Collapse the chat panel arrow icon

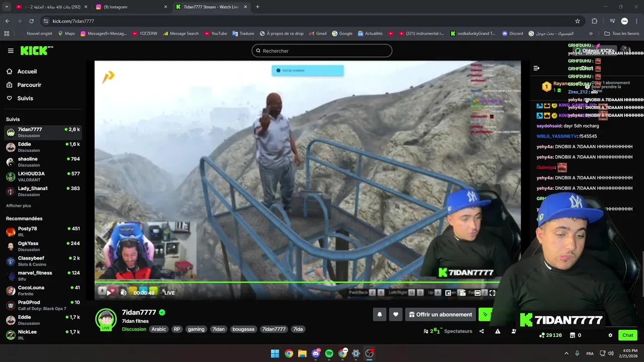coord(536,68)
